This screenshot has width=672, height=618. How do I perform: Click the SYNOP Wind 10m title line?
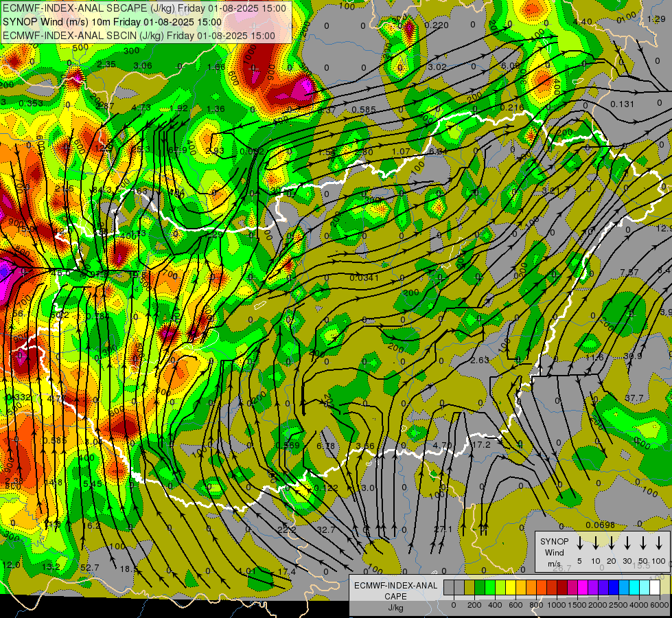click(x=113, y=22)
